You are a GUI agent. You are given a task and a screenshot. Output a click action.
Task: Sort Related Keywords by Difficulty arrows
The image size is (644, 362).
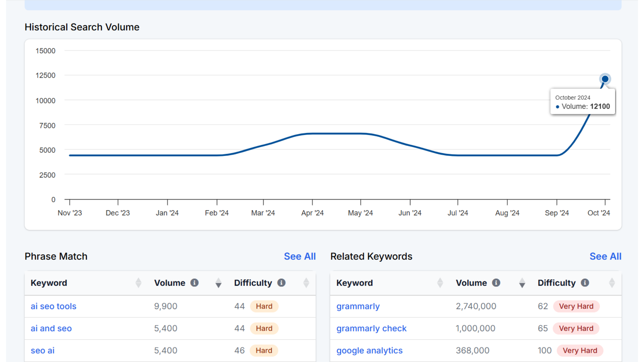[612, 283]
